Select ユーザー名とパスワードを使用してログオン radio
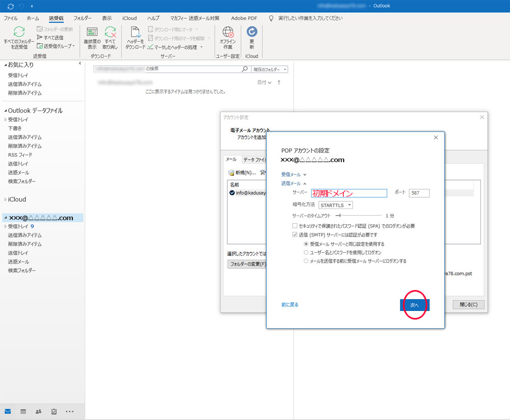This screenshot has height=420, width=510. 305,252
